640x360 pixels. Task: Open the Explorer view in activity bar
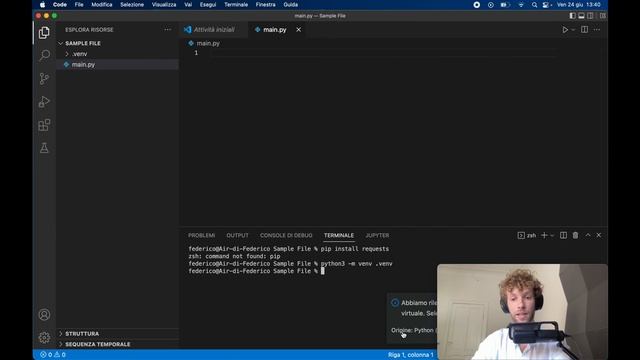(x=44, y=33)
